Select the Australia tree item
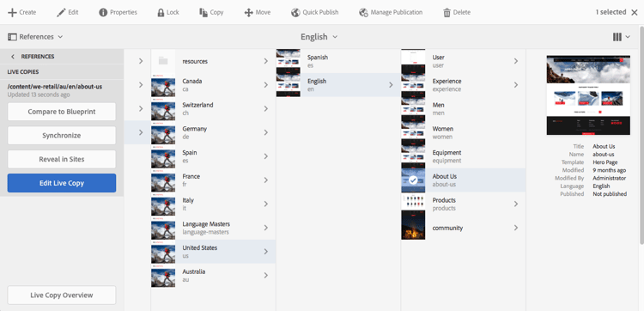The width and height of the screenshot is (644, 311). click(213, 275)
